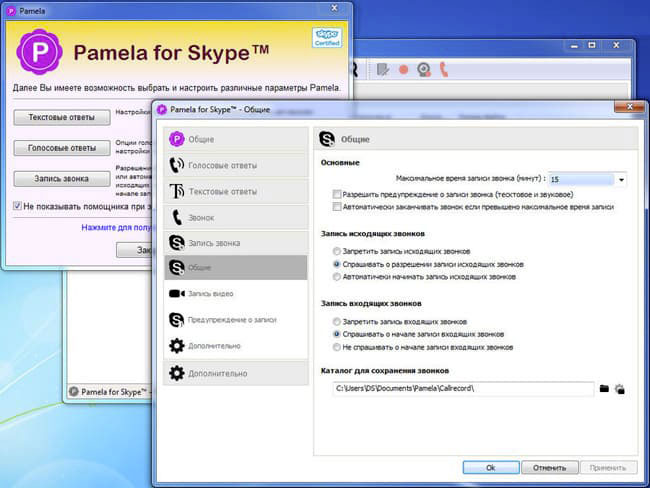Browse for the call recording folder
Viewport: 650px width, 488px height.
[x=604, y=388]
